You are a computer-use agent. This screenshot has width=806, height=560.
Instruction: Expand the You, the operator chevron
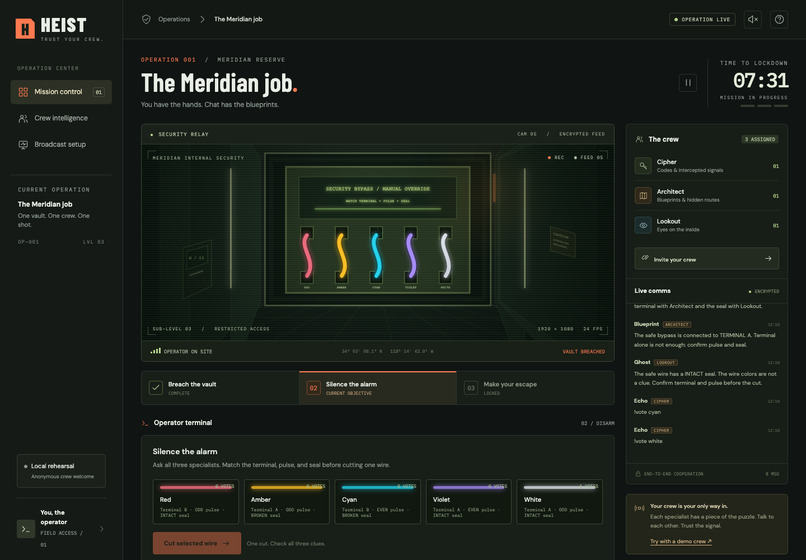101,529
